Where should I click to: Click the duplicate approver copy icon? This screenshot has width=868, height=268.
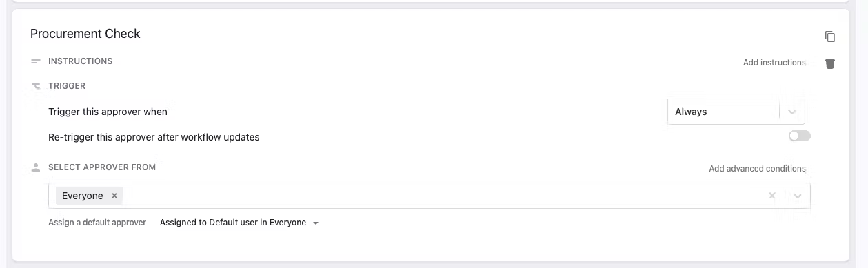click(x=830, y=37)
